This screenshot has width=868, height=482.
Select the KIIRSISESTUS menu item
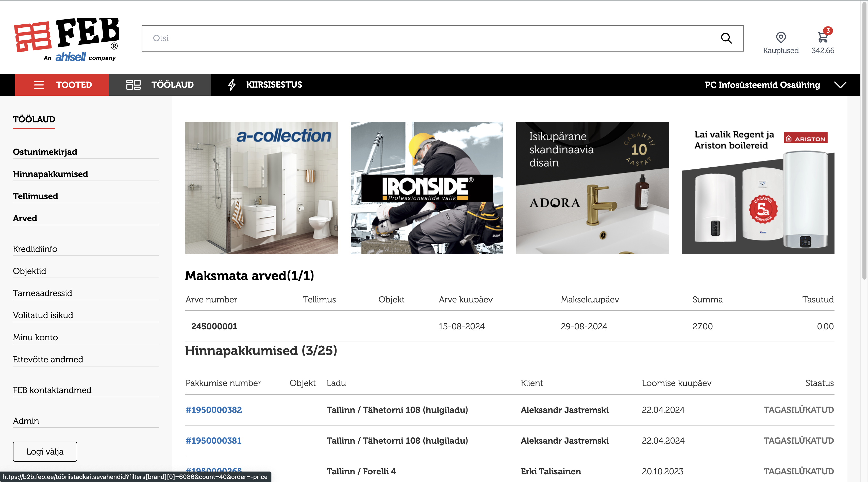264,85
